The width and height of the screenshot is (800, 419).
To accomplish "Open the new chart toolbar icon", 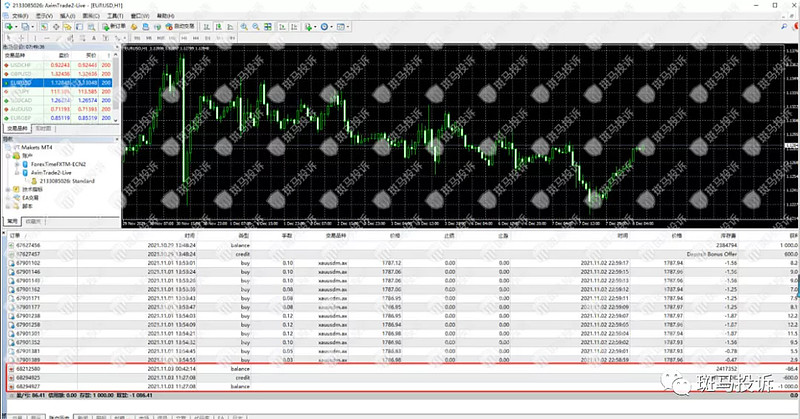I will pyautogui.click(x=9, y=27).
